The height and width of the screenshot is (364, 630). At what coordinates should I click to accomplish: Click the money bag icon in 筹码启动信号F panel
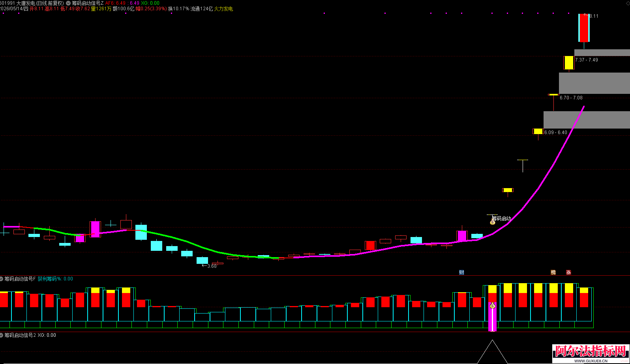click(x=492, y=306)
